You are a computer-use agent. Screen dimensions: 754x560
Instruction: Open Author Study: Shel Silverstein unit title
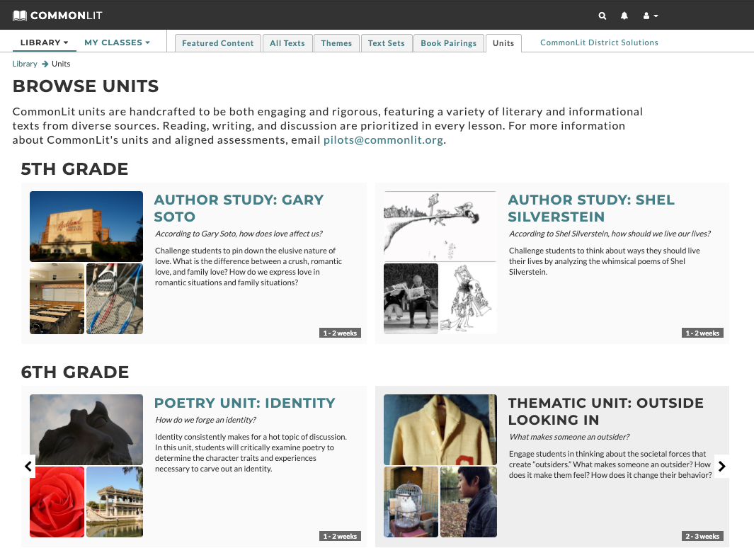tap(591, 207)
